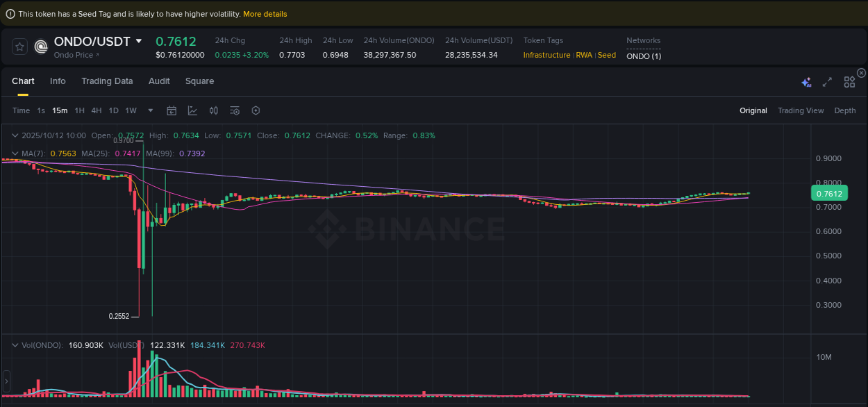Collapse the MA indicator row
Screen dimensions: 868x407
[15, 153]
